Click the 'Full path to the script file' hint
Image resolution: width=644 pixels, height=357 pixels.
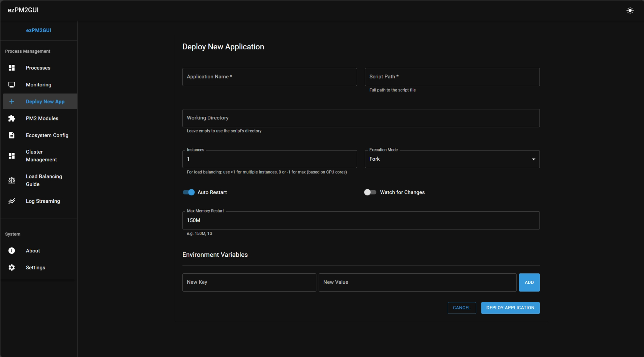tap(392, 90)
